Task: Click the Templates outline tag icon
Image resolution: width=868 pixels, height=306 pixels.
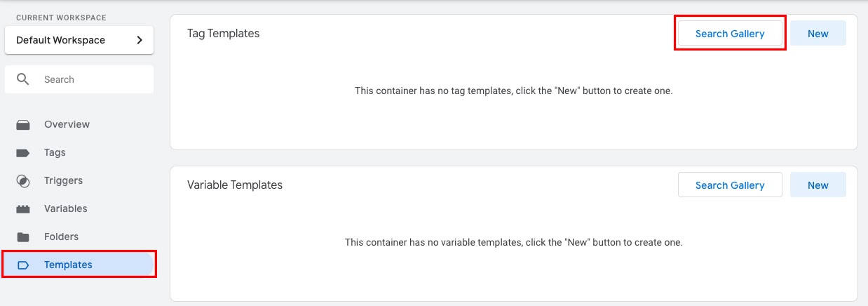Action: [x=23, y=265]
